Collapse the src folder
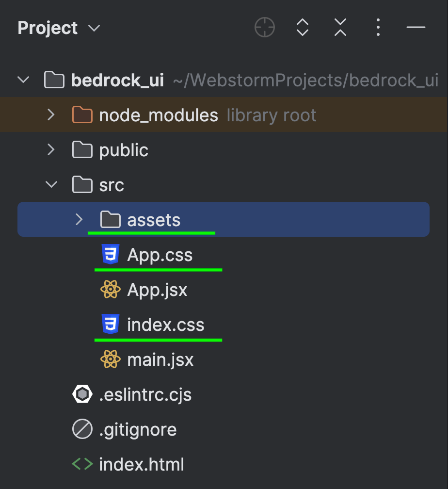448x489 pixels. pos(51,185)
